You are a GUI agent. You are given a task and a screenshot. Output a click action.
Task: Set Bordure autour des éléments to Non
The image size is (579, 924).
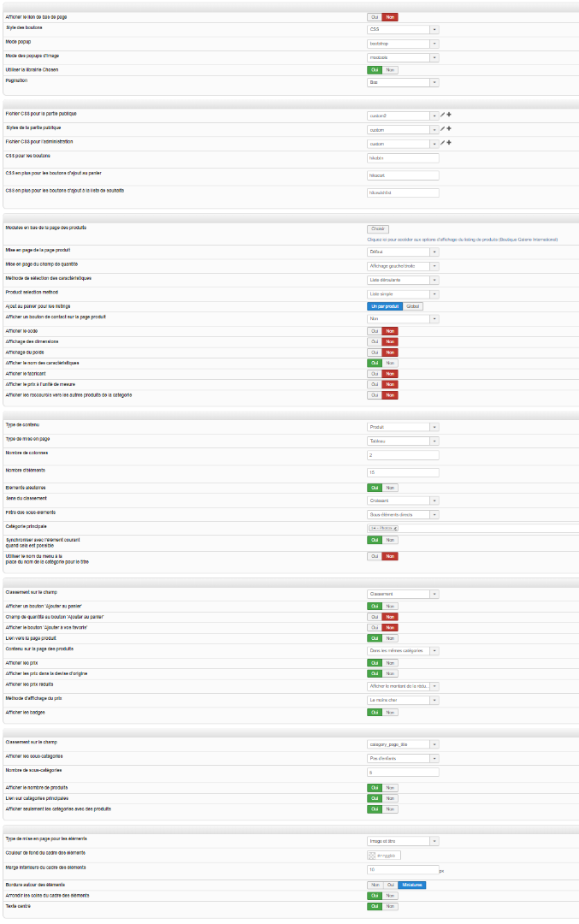375,885
